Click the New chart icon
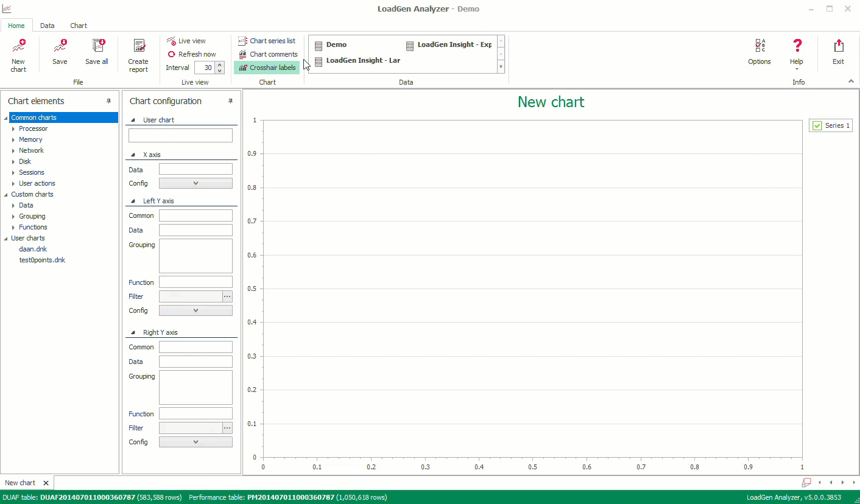The width and height of the screenshot is (860, 504). (18, 47)
